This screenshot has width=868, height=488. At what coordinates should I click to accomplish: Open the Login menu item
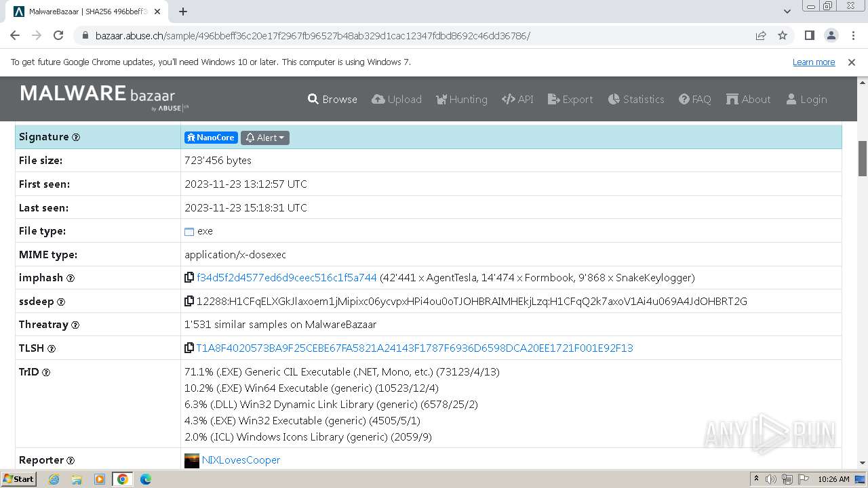tap(806, 99)
